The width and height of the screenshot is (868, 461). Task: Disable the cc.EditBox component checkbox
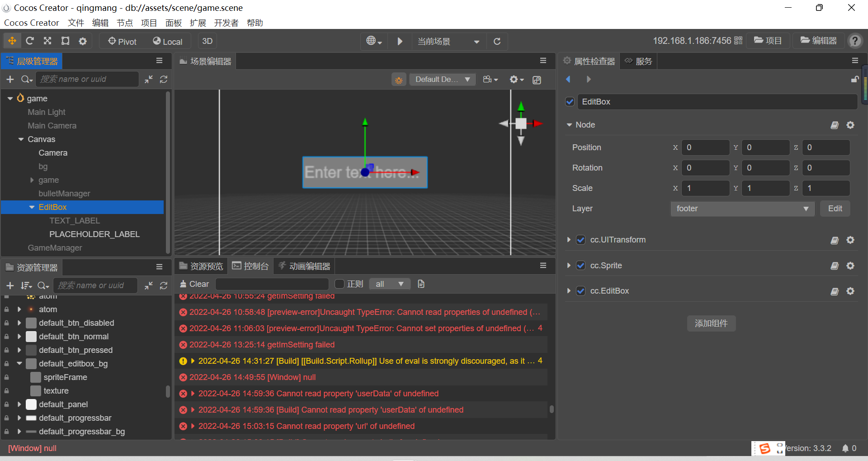(581, 291)
